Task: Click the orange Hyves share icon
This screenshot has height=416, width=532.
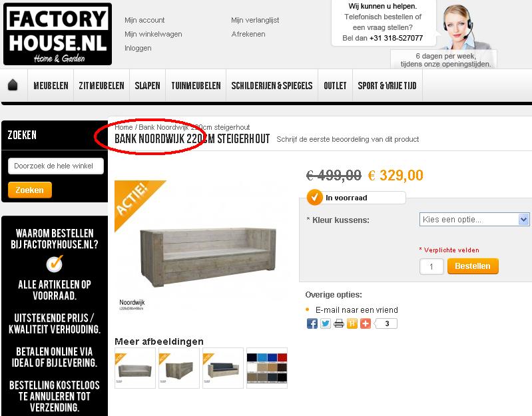Action: click(352, 323)
